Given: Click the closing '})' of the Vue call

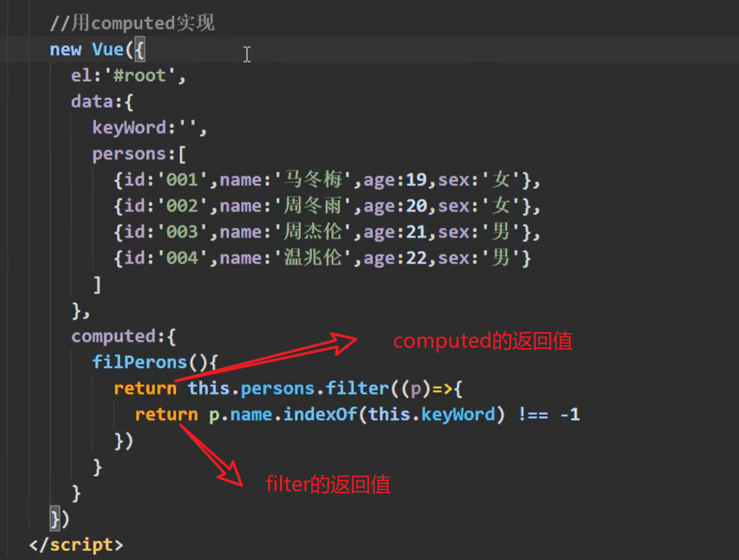Looking at the screenshot, I should 60,519.
